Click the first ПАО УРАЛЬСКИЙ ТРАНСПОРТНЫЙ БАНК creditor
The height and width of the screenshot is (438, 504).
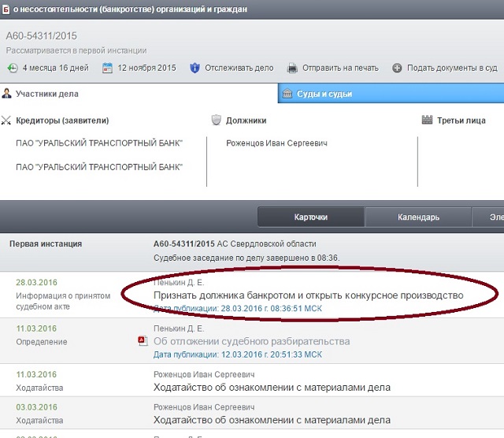point(99,143)
